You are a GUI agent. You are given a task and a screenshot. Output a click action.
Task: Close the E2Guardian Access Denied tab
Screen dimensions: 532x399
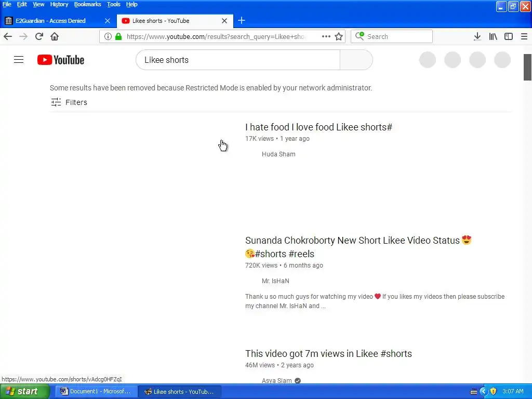tap(108, 21)
